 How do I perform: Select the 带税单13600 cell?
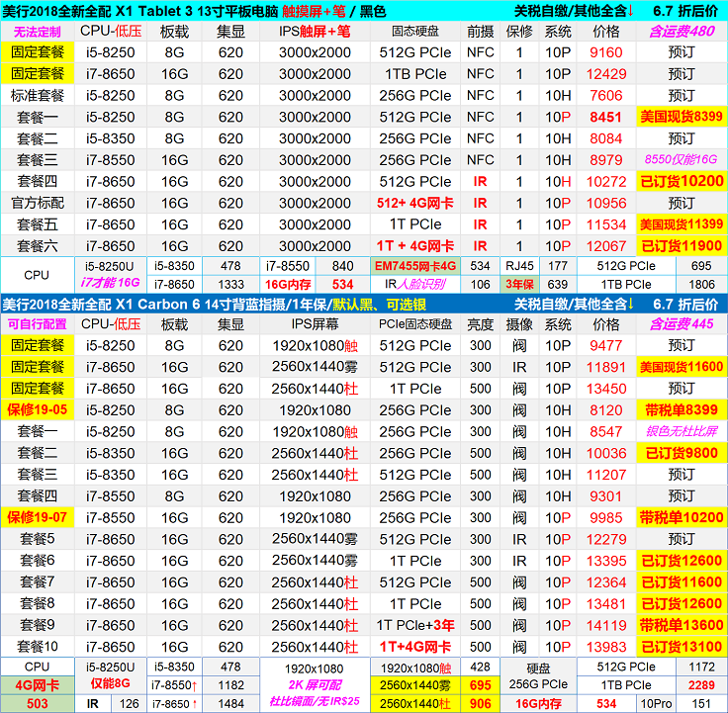[x=682, y=625]
